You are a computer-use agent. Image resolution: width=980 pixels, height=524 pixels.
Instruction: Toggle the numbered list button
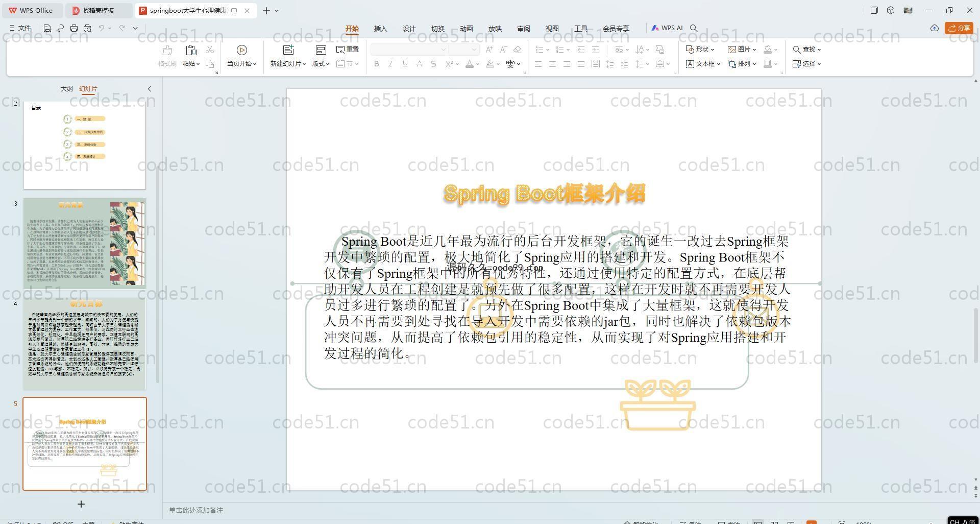click(559, 50)
